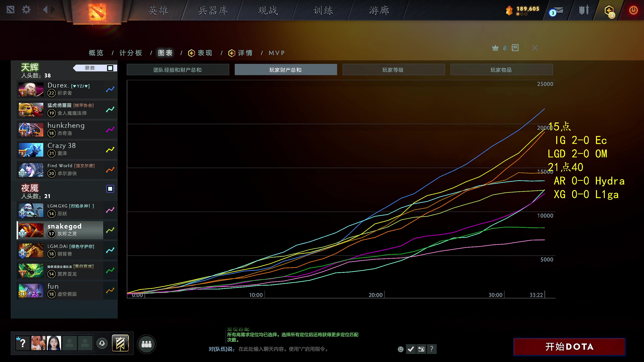The image size is (644, 362).
Task: Go forward with the right arrow
Action: [53, 10]
